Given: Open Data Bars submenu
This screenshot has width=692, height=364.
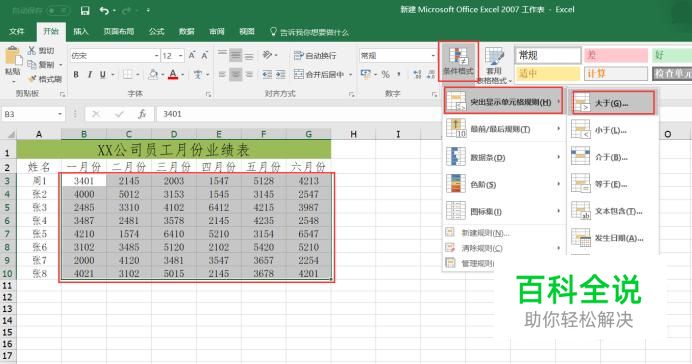Looking at the screenshot, I should 503,158.
